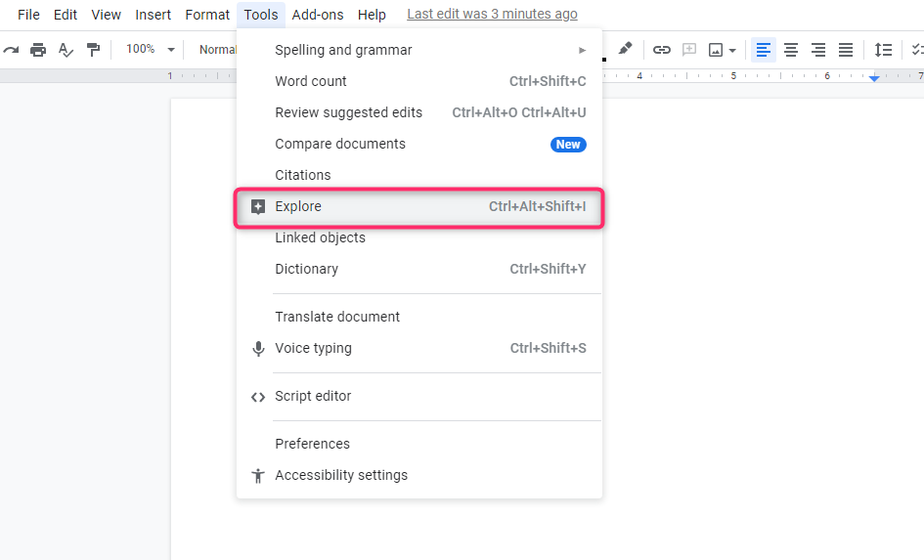Click the highlight color marker icon

625,49
